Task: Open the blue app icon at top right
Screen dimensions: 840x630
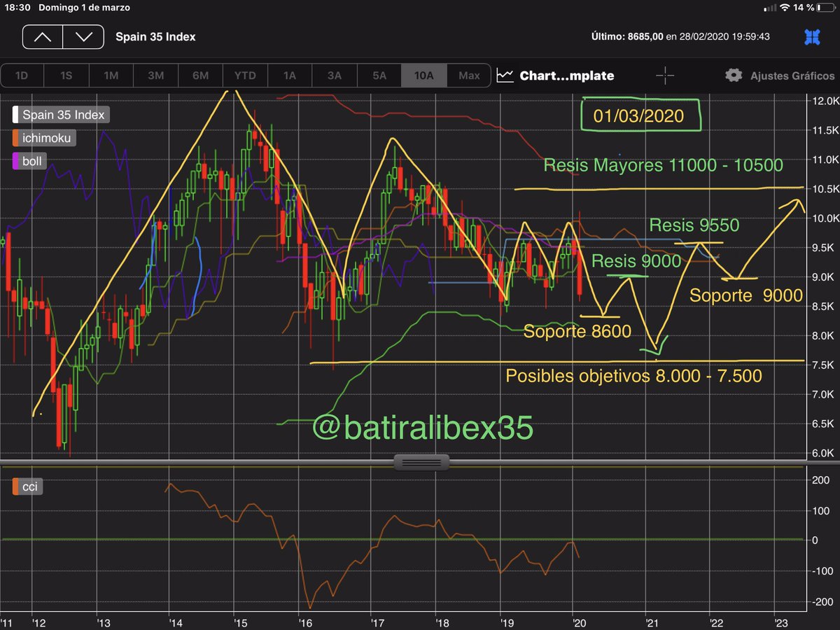Action: (812, 37)
